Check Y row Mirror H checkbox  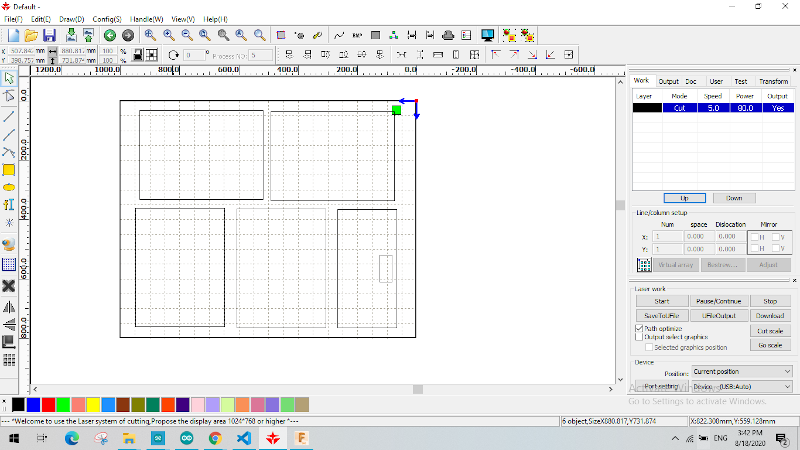pos(755,248)
